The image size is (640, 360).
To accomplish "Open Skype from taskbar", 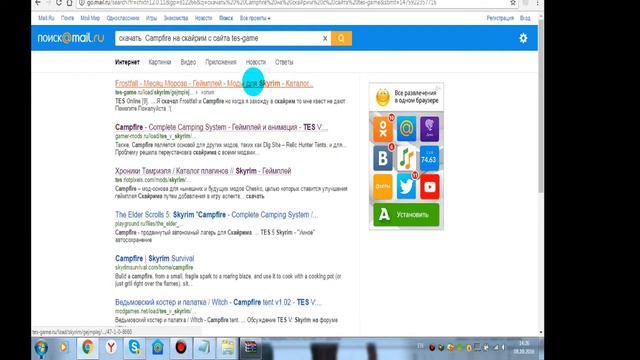I will tap(134, 347).
